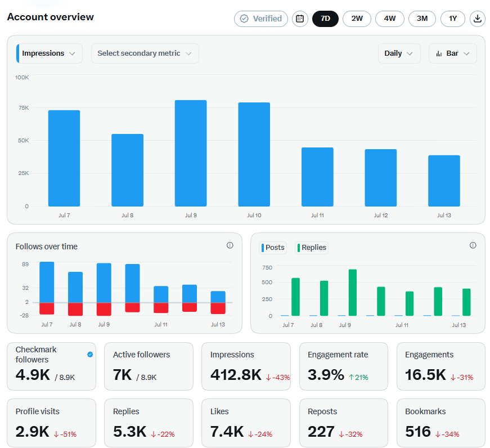Click the Jul 7 blue follows bar
This screenshot has width=490, height=448.
pyautogui.click(x=47, y=282)
